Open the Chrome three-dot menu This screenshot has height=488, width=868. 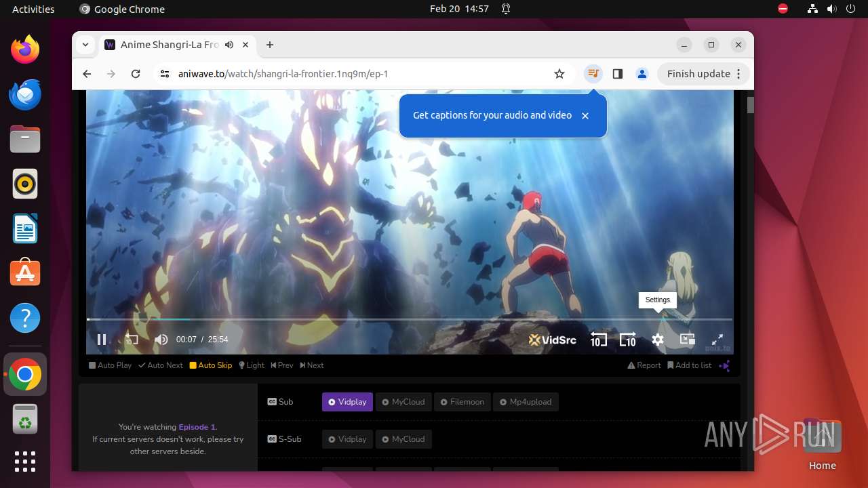pyautogui.click(x=739, y=74)
